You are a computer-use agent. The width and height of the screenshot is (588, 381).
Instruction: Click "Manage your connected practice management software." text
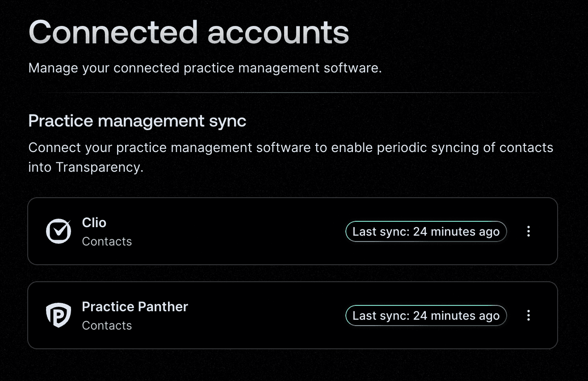pos(205,68)
